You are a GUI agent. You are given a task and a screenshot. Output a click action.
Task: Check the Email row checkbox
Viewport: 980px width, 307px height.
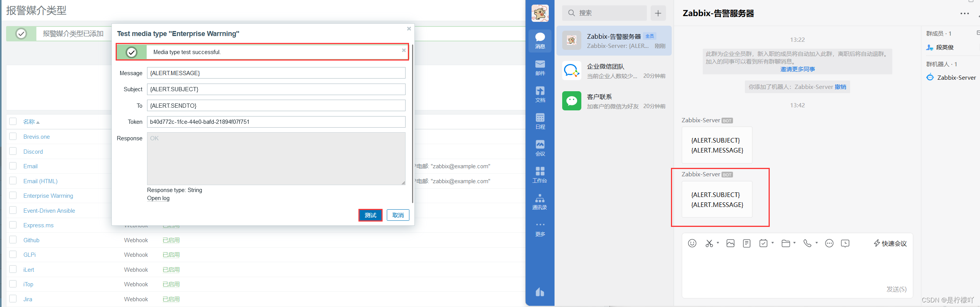point(13,166)
